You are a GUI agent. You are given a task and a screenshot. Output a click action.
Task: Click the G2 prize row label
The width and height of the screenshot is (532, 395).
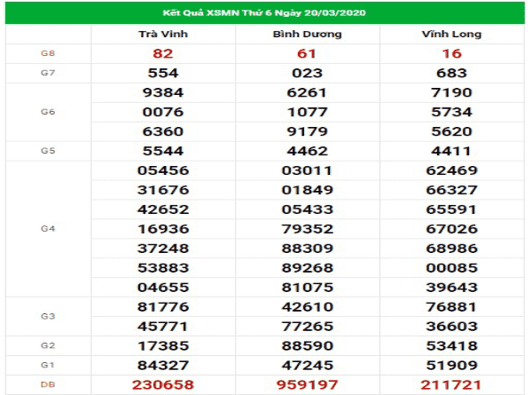[48, 344]
